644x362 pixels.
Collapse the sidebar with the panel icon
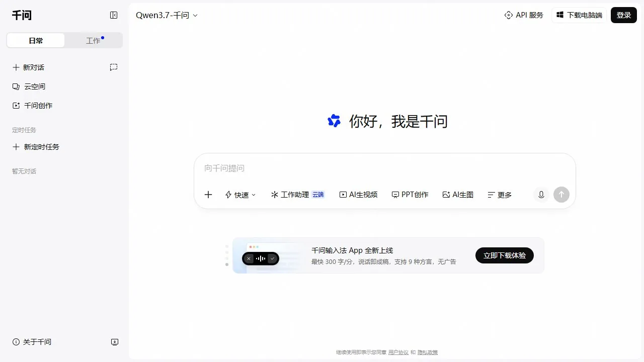click(x=114, y=15)
